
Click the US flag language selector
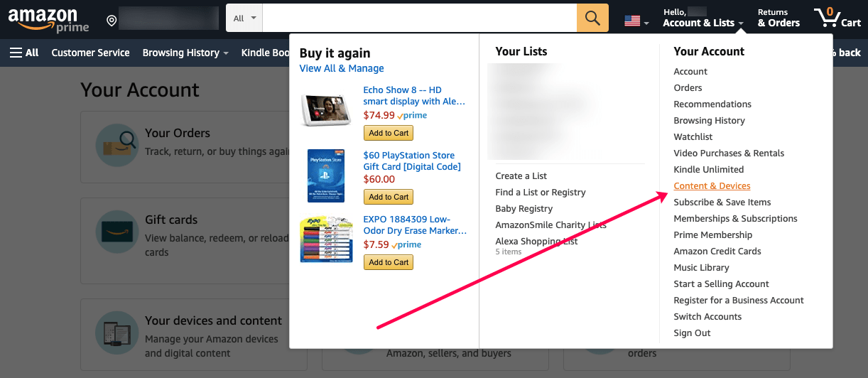click(636, 22)
